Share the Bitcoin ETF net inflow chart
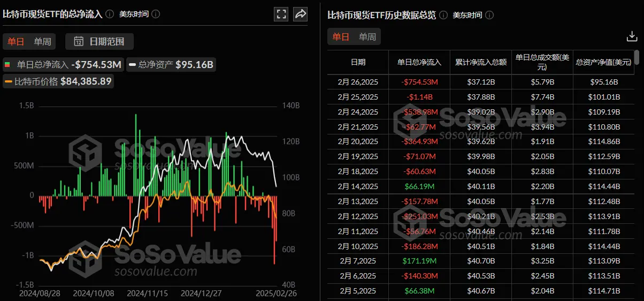The height and width of the screenshot is (301, 644). click(301, 14)
